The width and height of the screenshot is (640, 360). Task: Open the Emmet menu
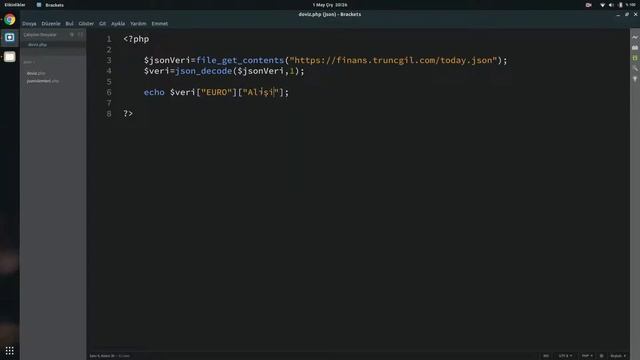[160, 24]
